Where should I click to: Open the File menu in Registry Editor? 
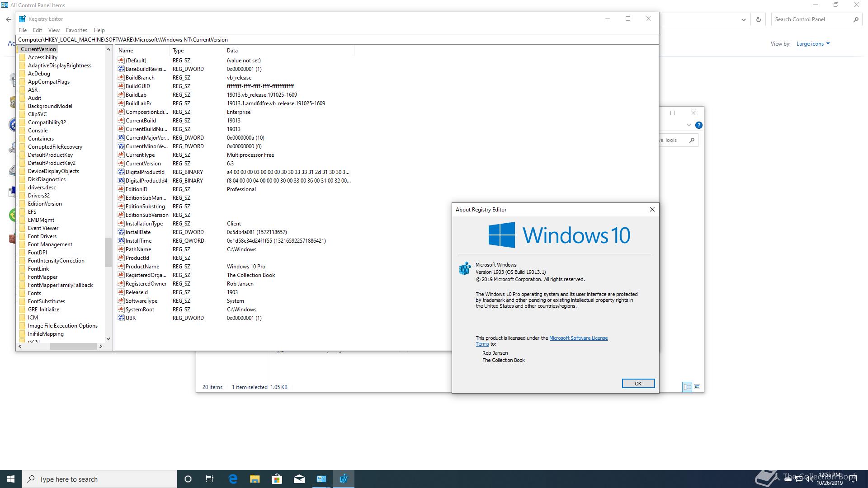pyautogui.click(x=23, y=30)
